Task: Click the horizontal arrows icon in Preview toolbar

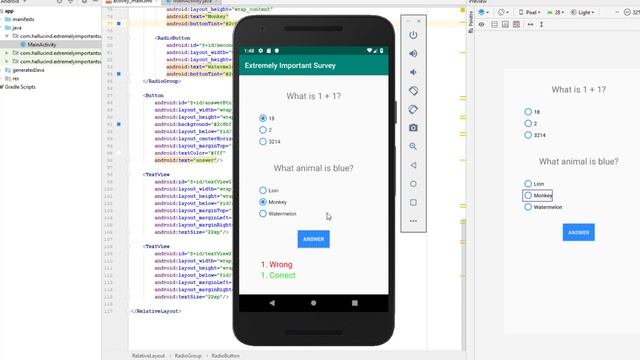Action: click(x=530, y=24)
